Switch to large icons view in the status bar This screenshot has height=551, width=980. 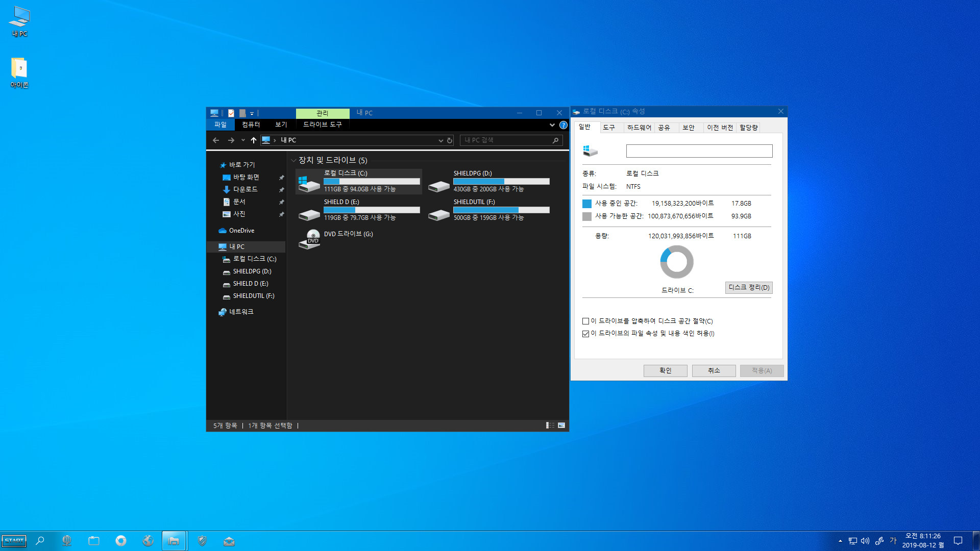(561, 425)
